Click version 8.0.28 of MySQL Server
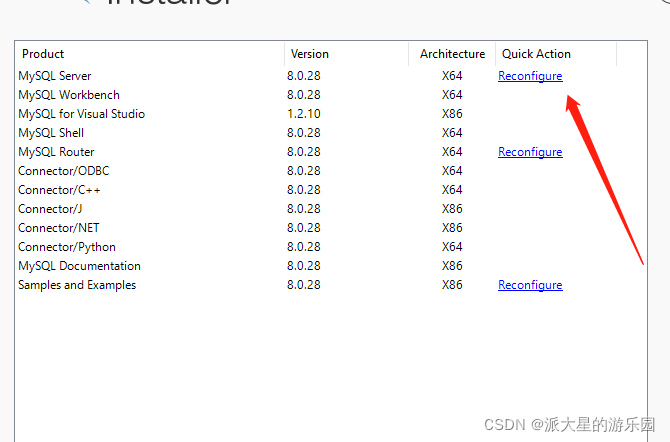The image size is (670, 442). tap(304, 76)
